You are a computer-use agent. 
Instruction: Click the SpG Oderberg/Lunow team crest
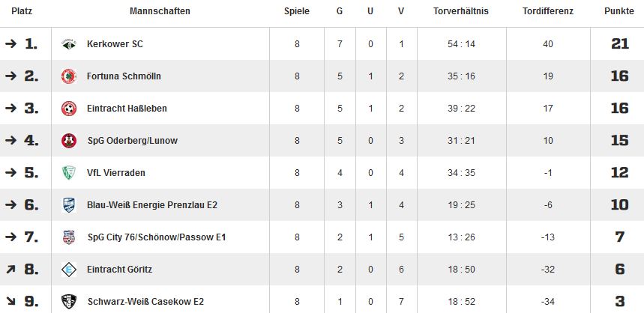[x=69, y=141]
